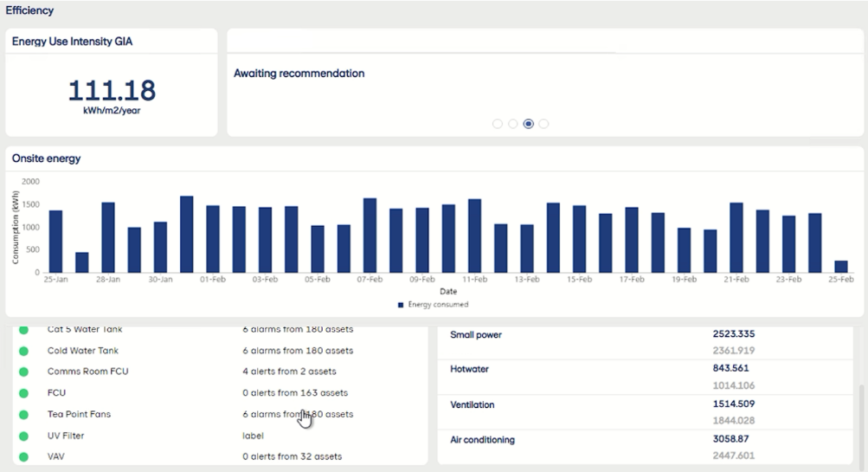The height and width of the screenshot is (472, 868).
Task: Select the last recommendation carousel dot
Action: (543, 124)
